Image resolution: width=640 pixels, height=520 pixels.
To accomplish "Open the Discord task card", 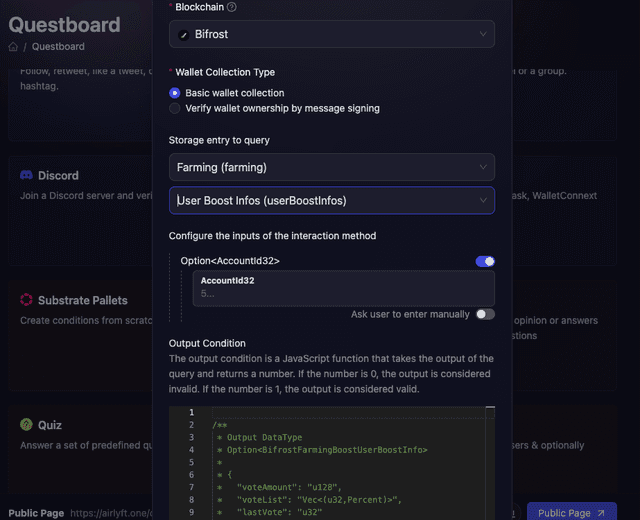I will click(58, 175).
